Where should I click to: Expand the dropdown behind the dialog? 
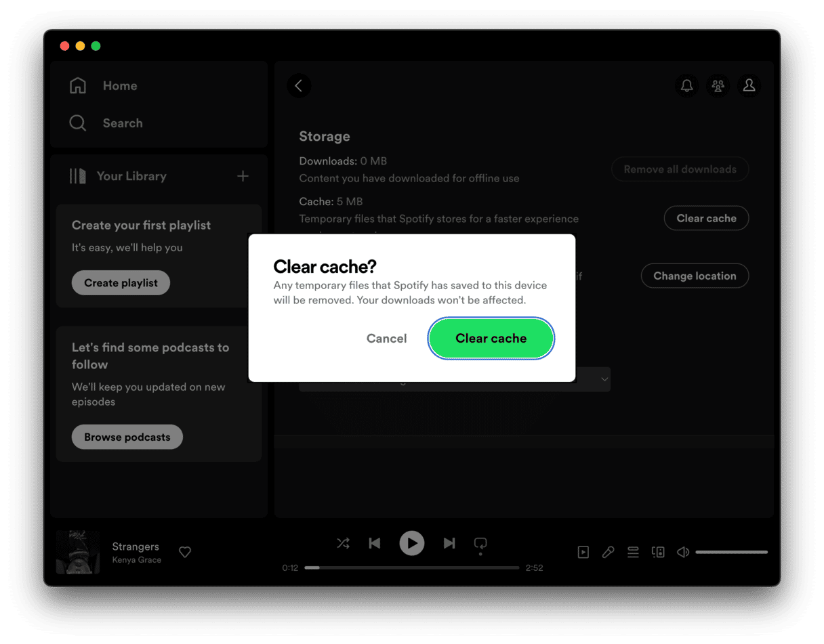[604, 380]
